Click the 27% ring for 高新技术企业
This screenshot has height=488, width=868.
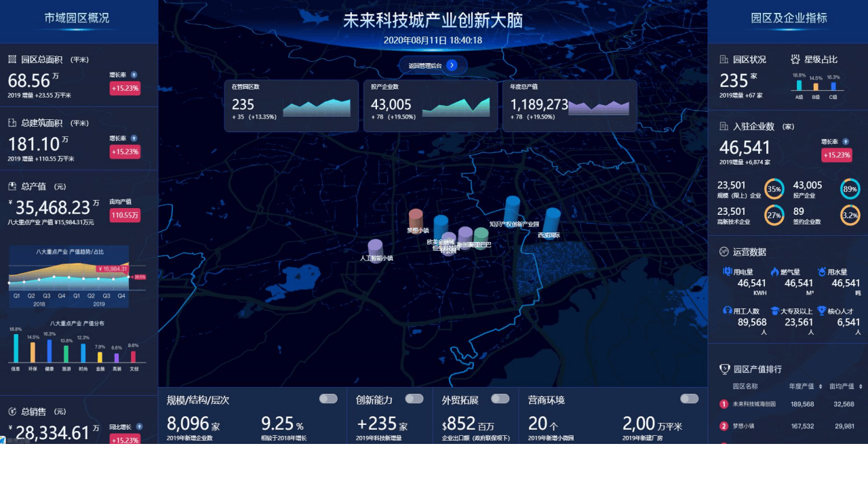(x=774, y=215)
